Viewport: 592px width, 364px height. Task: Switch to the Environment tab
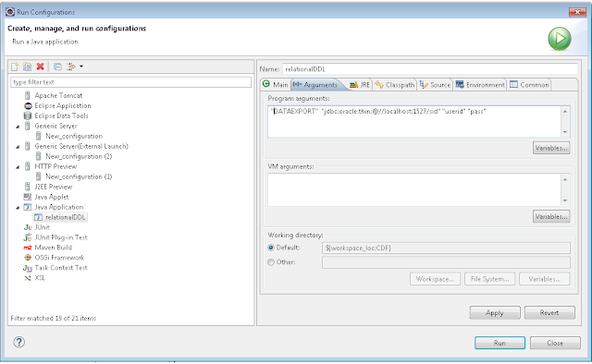click(x=480, y=84)
